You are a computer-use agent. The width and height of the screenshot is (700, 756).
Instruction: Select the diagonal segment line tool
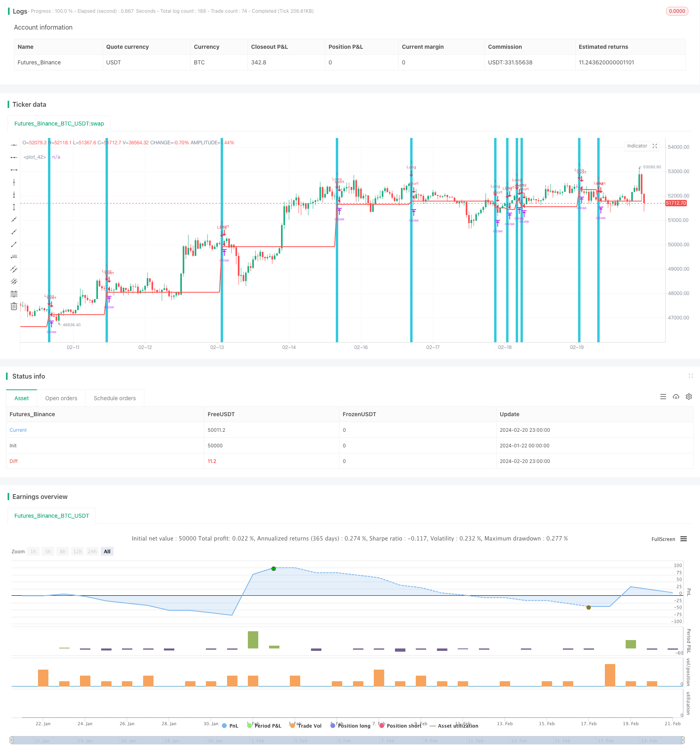14,244
